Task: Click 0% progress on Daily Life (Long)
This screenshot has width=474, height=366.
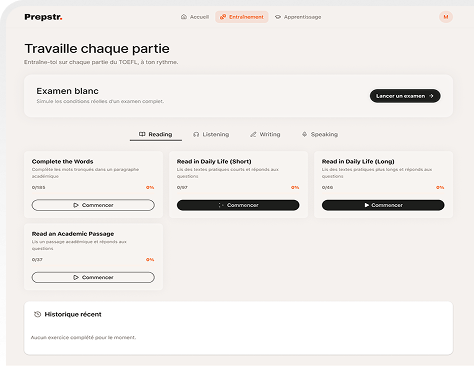Action: 440,187
